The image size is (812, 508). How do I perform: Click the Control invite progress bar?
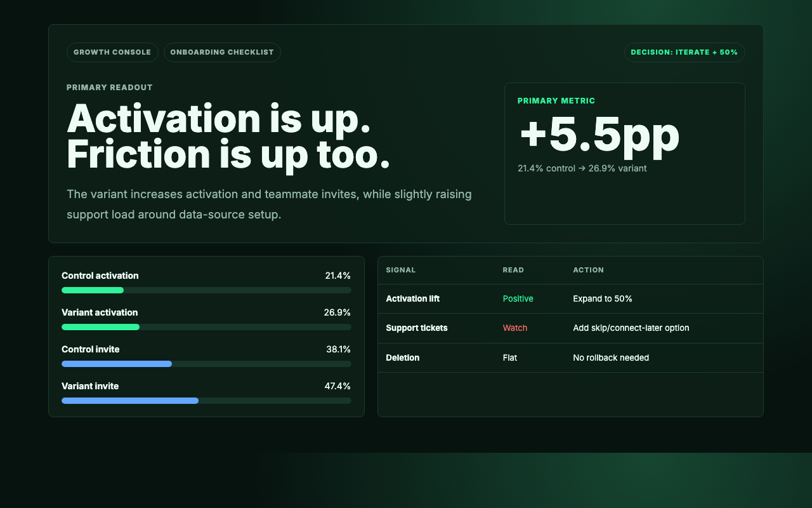[206, 364]
